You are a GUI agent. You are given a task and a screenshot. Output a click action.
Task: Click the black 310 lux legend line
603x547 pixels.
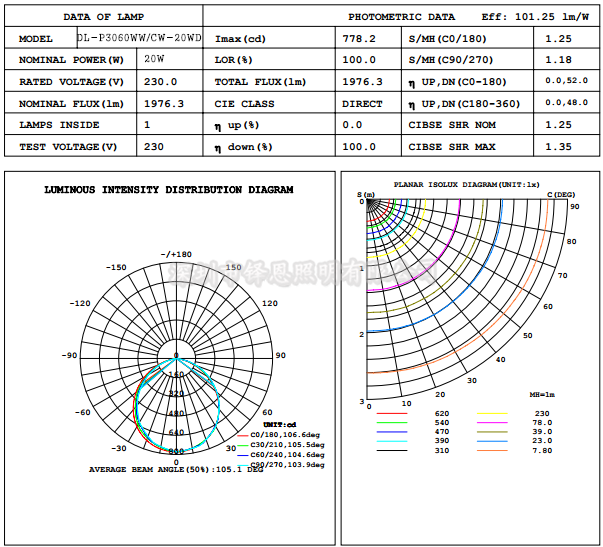(391, 450)
